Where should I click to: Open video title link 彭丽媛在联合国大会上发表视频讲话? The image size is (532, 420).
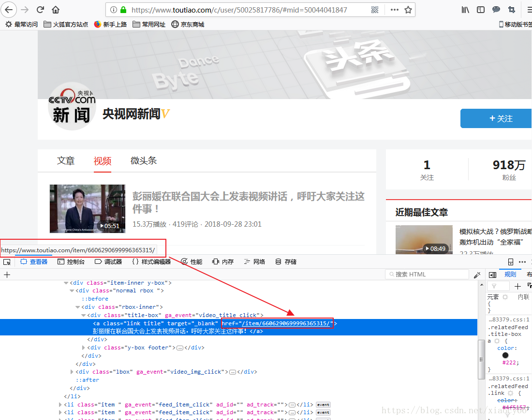click(x=249, y=203)
